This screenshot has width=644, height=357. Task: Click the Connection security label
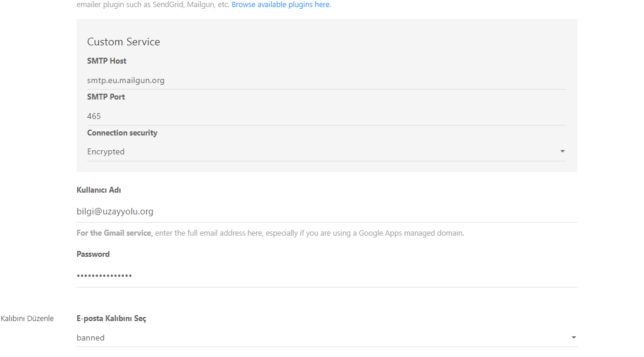point(122,133)
